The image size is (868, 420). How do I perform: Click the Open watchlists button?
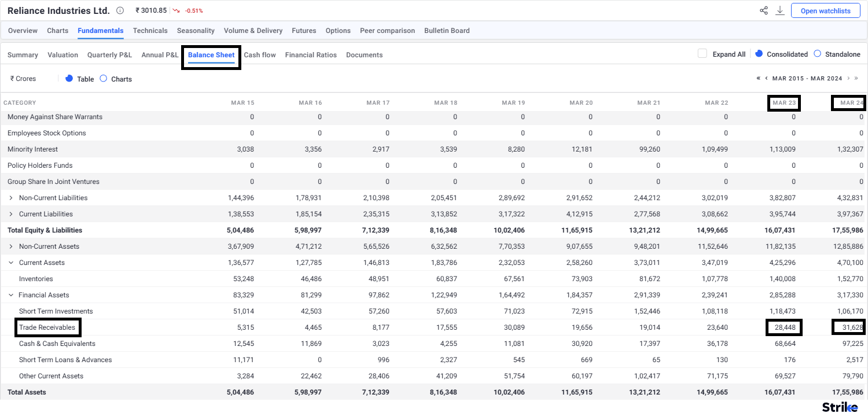pyautogui.click(x=825, y=11)
